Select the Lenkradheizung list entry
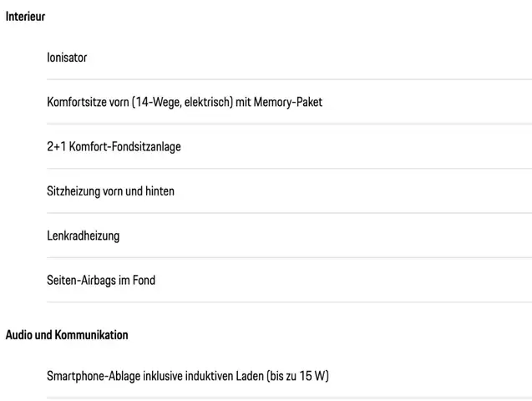532x401 pixels. [83, 236]
